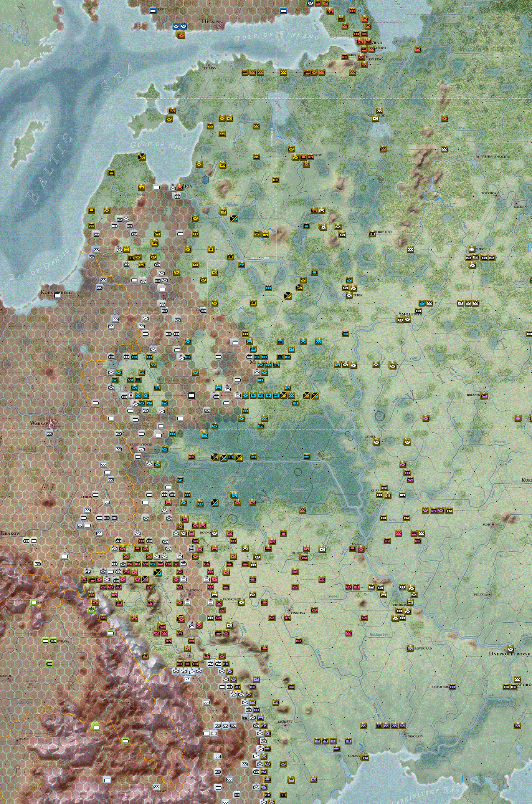Click the Nikolaev city label
532x804 pixels.
pos(415,736)
